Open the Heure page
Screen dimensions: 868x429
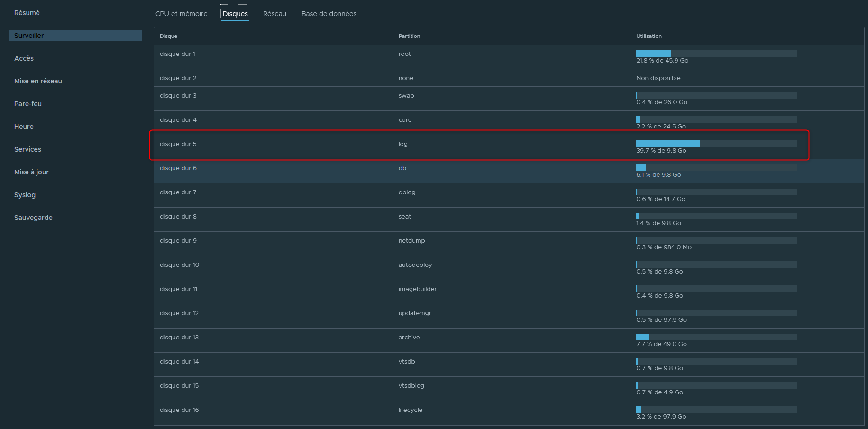pyautogui.click(x=24, y=127)
